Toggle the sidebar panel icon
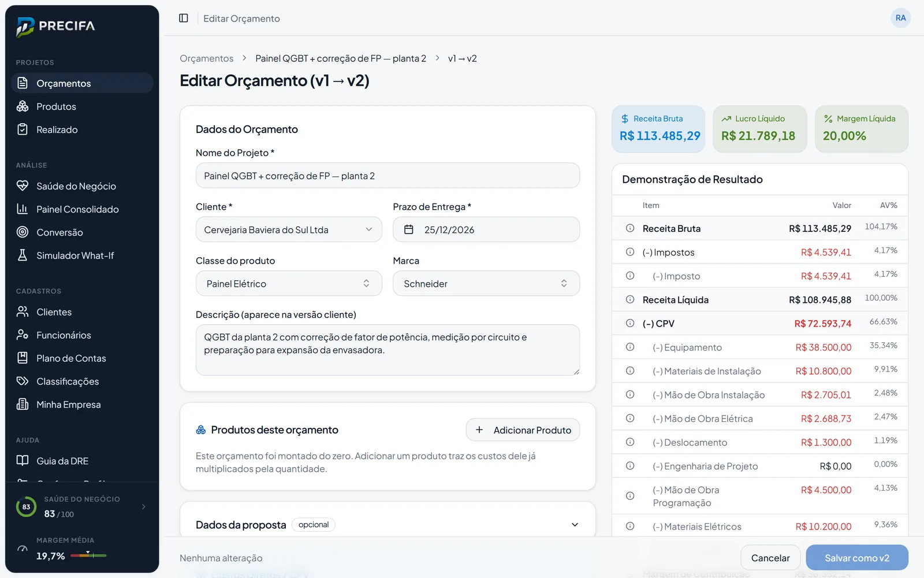 (184, 18)
